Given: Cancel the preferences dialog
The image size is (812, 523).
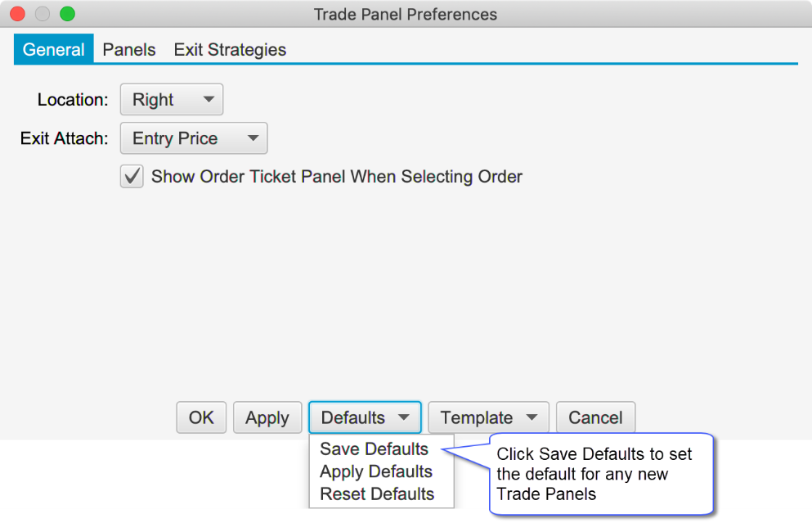Looking at the screenshot, I should pos(595,417).
